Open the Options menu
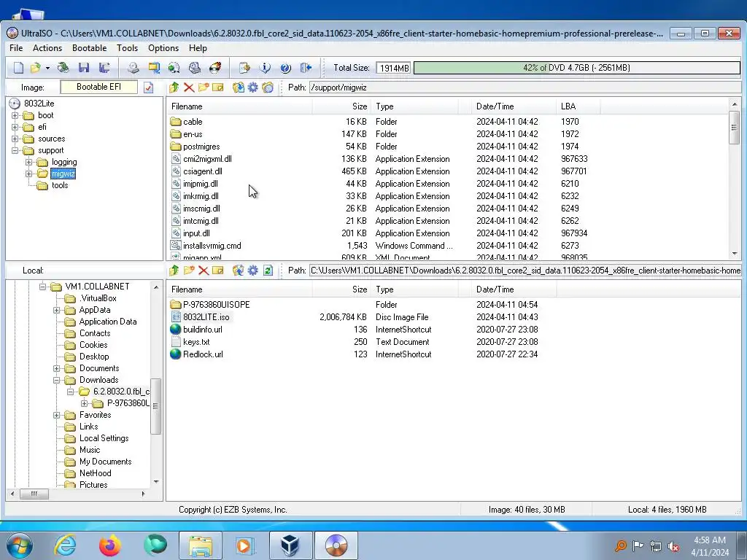747x560 pixels. [x=163, y=48]
